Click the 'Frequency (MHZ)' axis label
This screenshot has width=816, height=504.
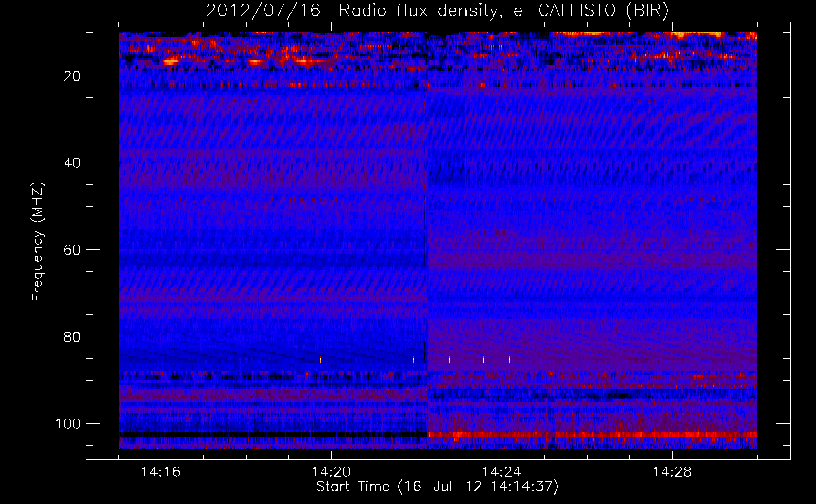coord(38,241)
